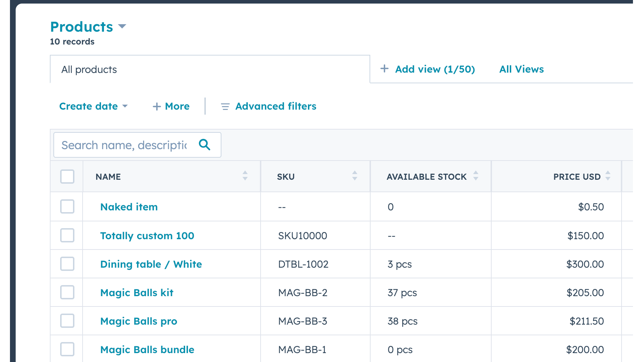Switch to the All products view tab

tap(89, 69)
